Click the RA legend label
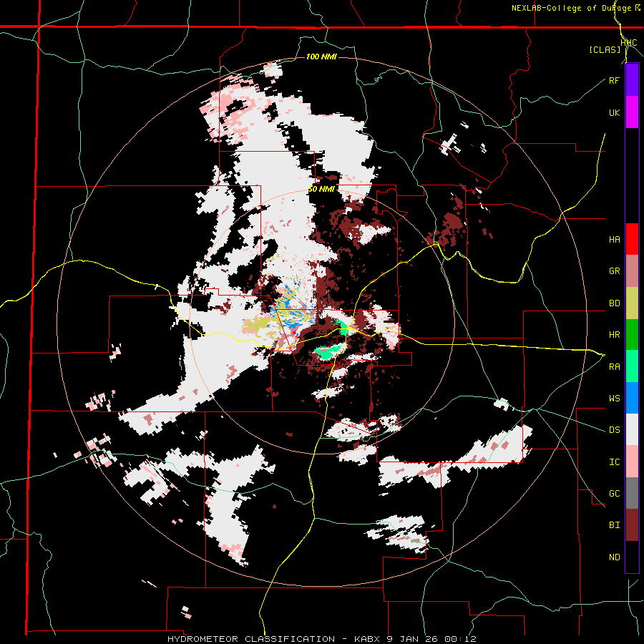Image resolution: width=644 pixels, height=644 pixels. (615, 367)
